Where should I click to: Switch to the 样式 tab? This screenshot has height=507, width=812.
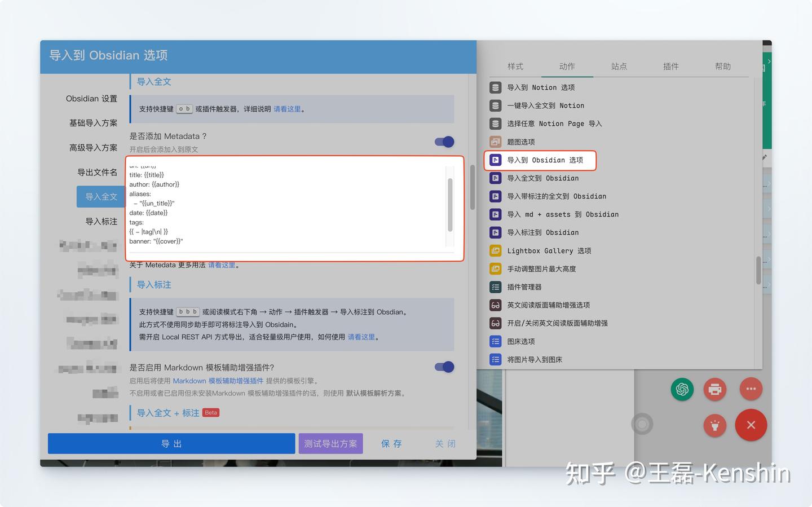point(515,67)
